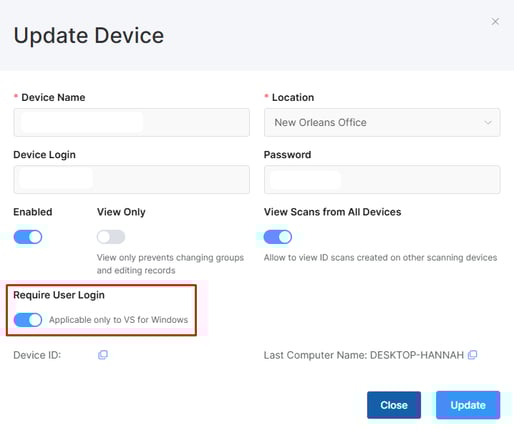Save changes with the Update button

pos(468,405)
